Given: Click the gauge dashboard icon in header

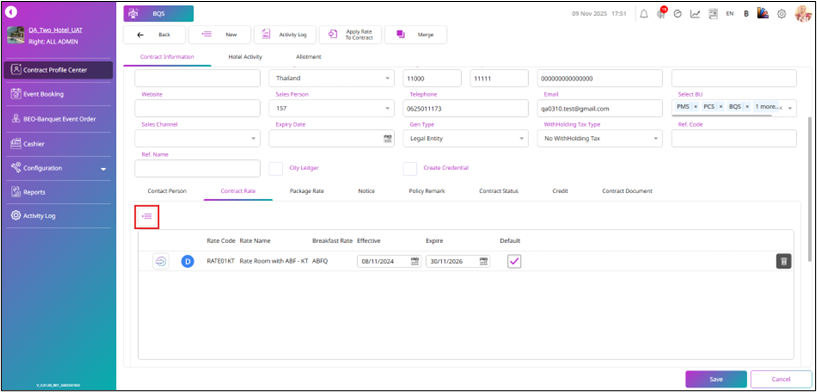Looking at the screenshot, I should [678, 14].
